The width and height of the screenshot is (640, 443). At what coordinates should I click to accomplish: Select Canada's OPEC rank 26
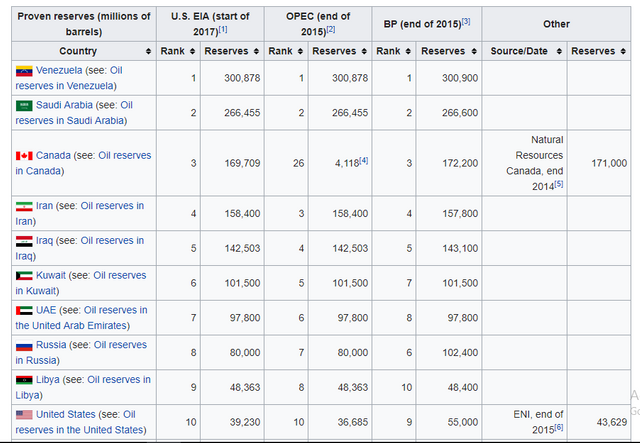coord(298,163)
